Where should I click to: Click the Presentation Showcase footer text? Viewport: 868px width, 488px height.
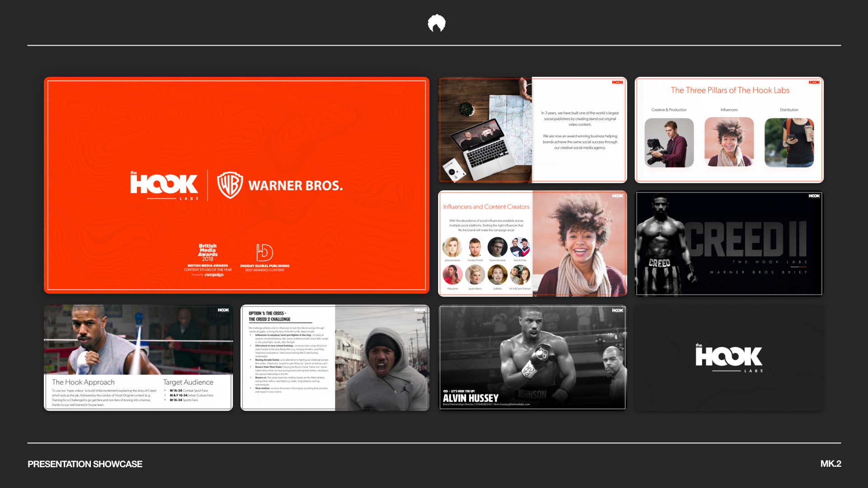coord(85,464)
